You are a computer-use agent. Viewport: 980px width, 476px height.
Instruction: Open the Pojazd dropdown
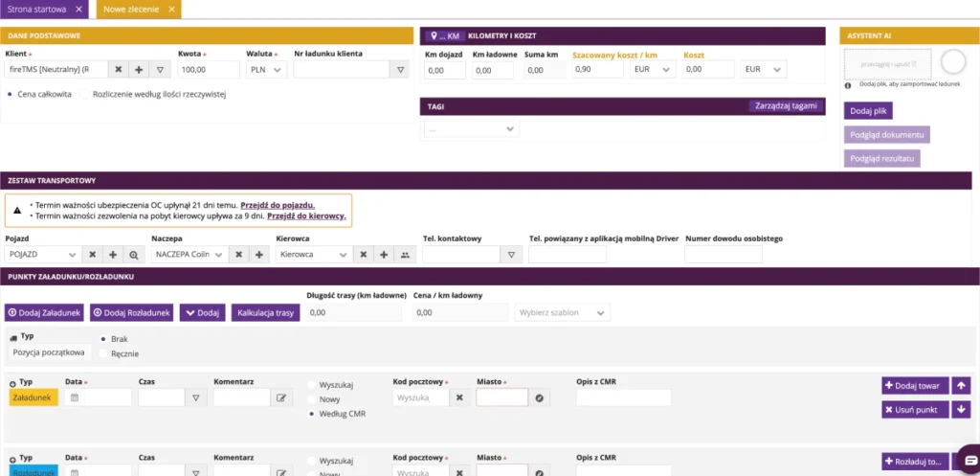coord(43,255)
